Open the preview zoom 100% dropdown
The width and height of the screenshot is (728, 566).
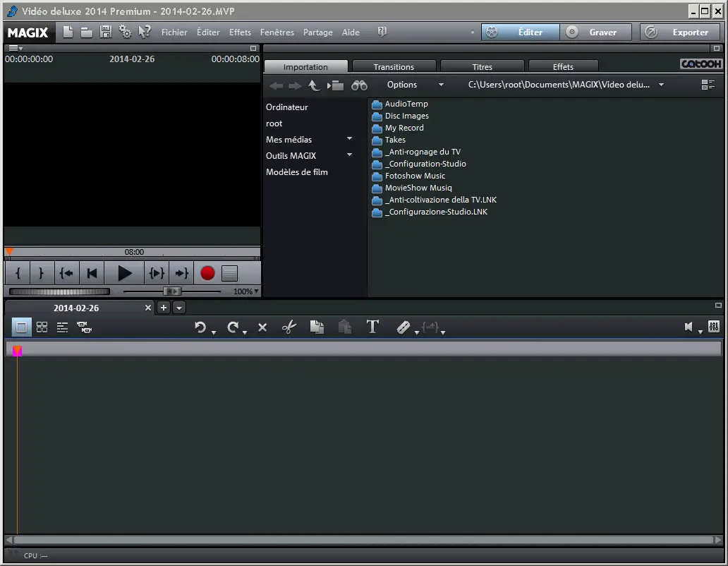pyautogui.click(x=245, y=291)
